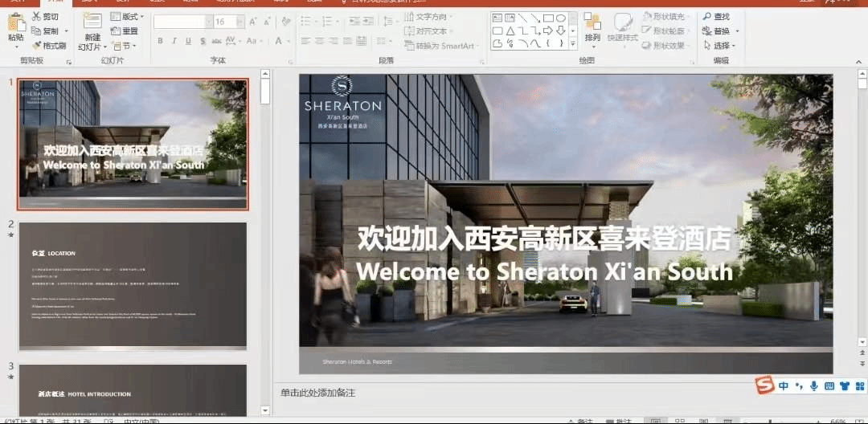Pick the right arrow shape in gallery
Image resolution: width=868 pixels, height=424 pixels.
pyautogui.click(x=548, y=31)
